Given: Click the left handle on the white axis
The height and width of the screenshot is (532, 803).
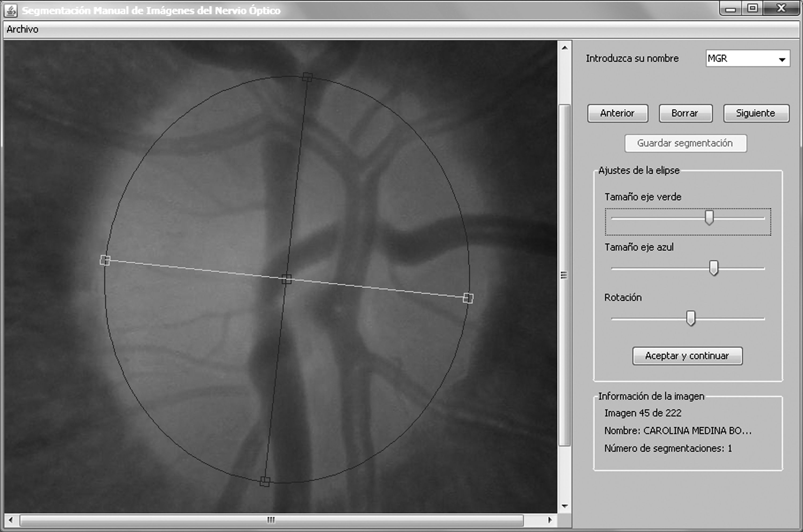Looking at the screenshot, I should coord(105,260).
